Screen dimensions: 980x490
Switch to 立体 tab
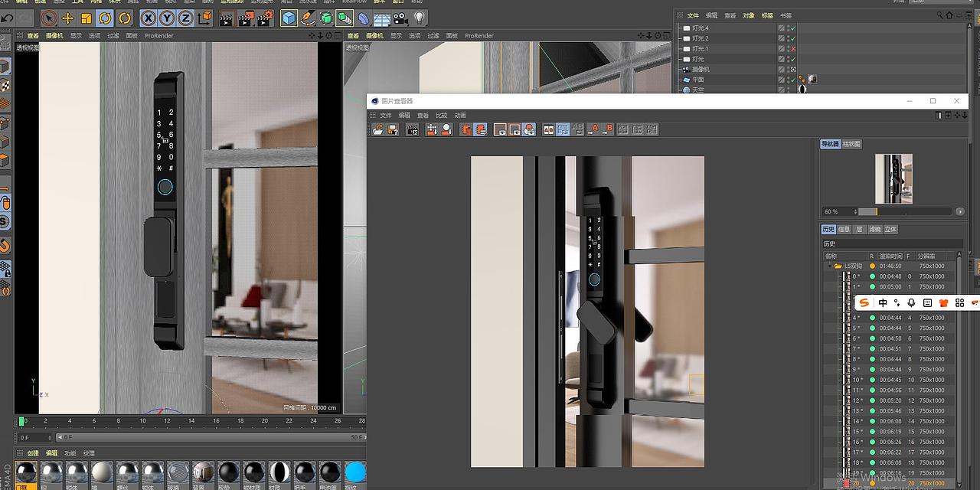pos(890,229)
